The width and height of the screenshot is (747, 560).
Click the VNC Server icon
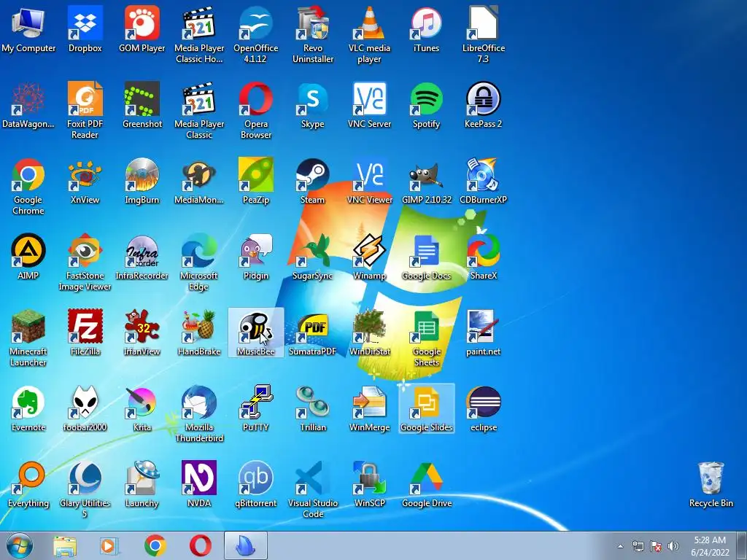pos(369,105)
